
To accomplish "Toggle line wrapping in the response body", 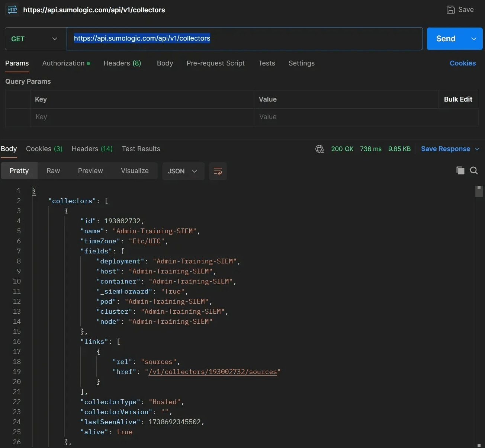I will (x=218, y=171).
